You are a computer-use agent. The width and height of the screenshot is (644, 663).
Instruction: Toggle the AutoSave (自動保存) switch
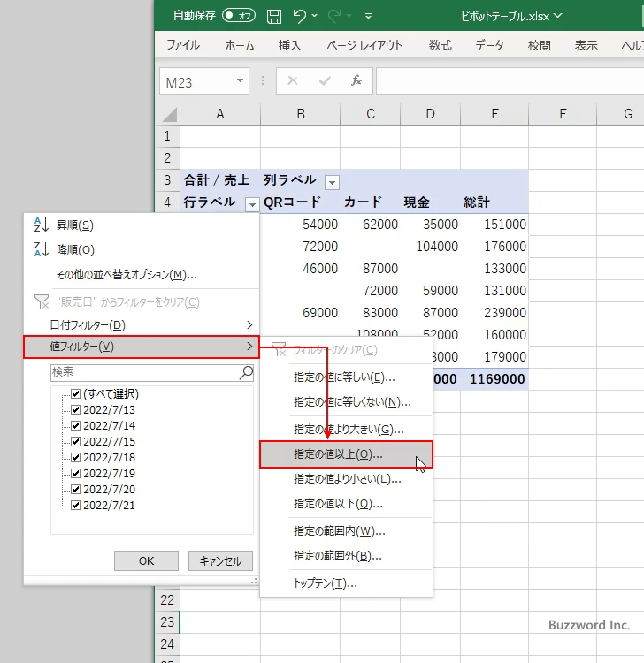(239, 16)
